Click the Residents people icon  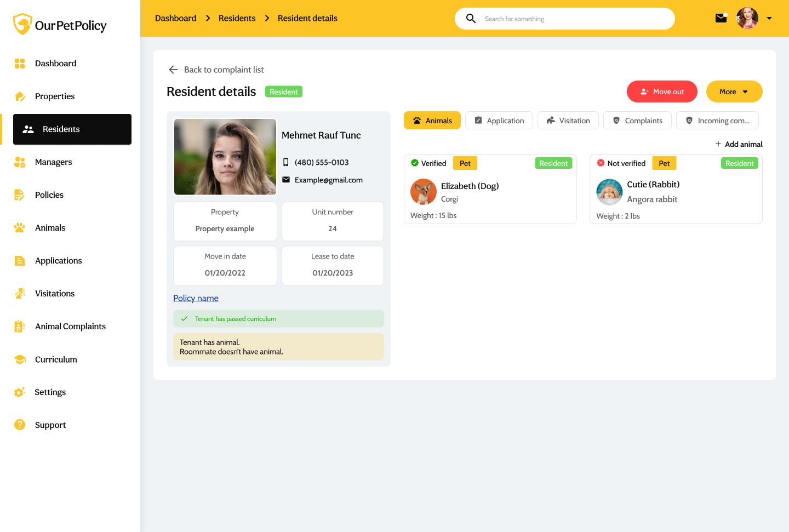click(28, 129)
